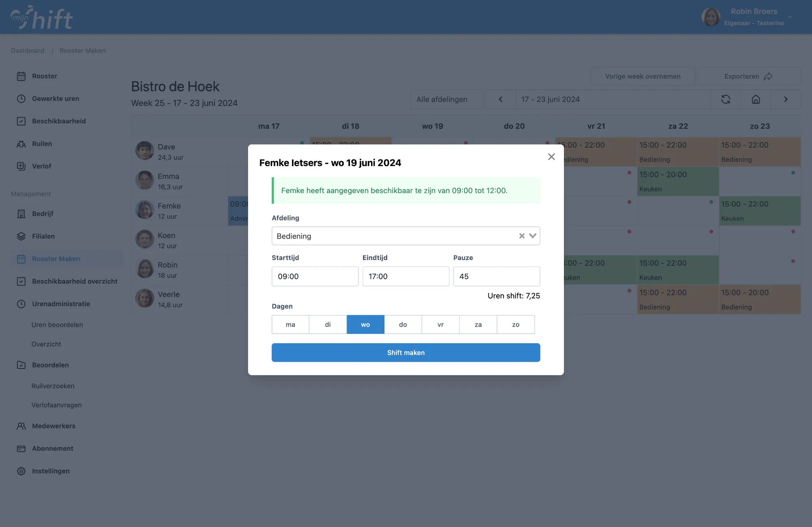Open Overzicht submenu item
Viewport: 812px width, 527px height.
click(x=46, y=344)
